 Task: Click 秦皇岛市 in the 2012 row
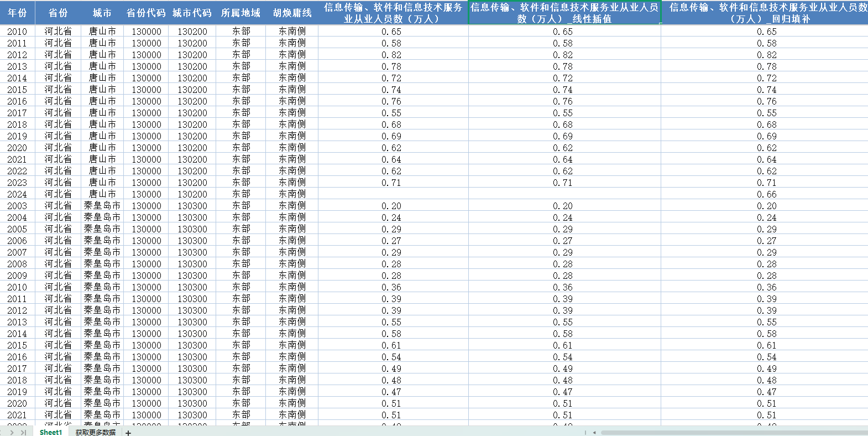point(102,310)
